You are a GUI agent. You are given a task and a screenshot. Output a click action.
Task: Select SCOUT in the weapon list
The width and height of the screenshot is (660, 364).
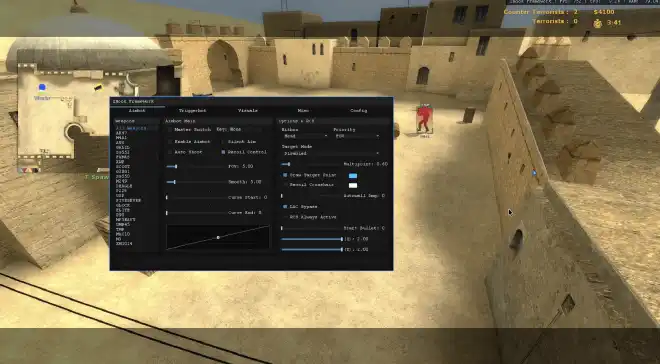[122, 167]
